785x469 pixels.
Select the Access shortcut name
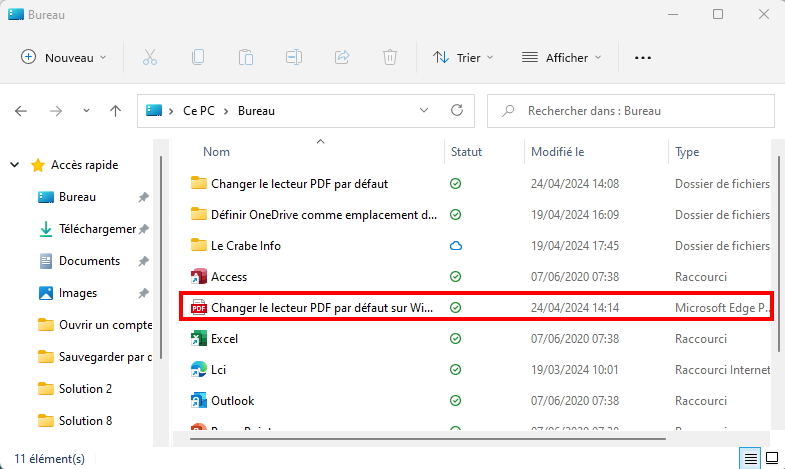[229, 277]
